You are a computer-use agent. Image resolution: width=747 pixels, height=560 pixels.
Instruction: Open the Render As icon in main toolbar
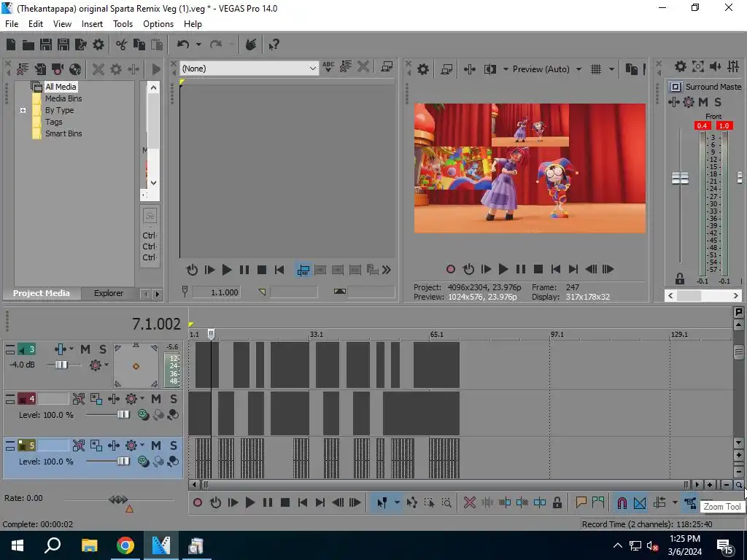[80, 44]
